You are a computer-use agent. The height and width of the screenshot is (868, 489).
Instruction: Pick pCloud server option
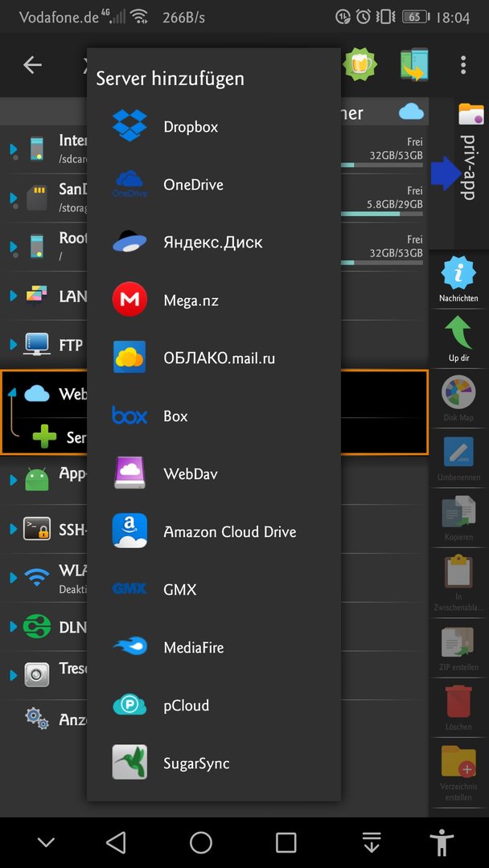[214, 706]
